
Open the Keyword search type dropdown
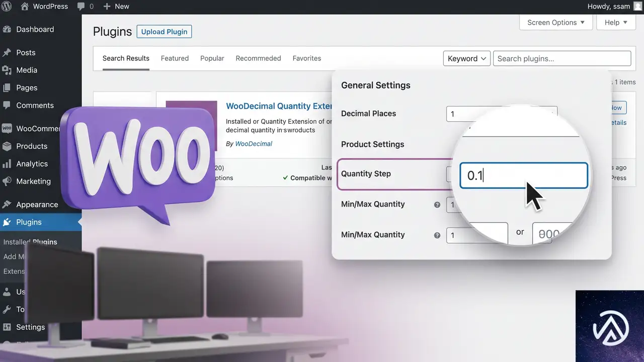(x=467, y=58)
